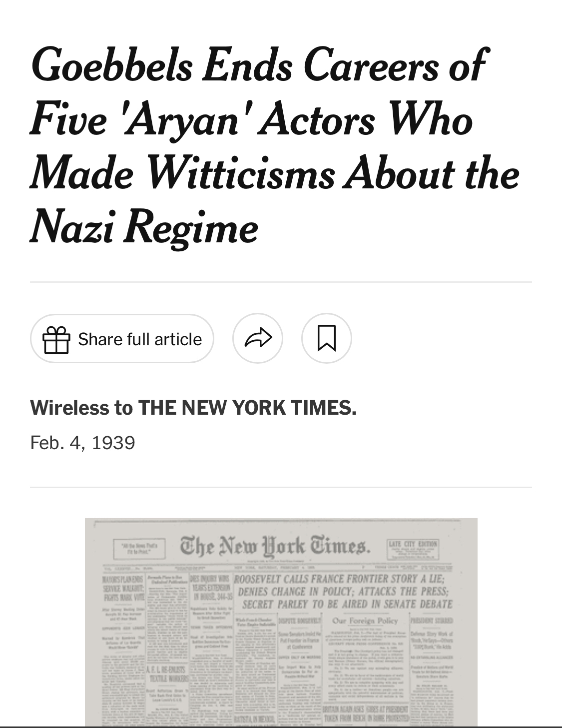The image size is (562, 728).
Task: Click the "Share full article" label
Action: tap(140, 339)
